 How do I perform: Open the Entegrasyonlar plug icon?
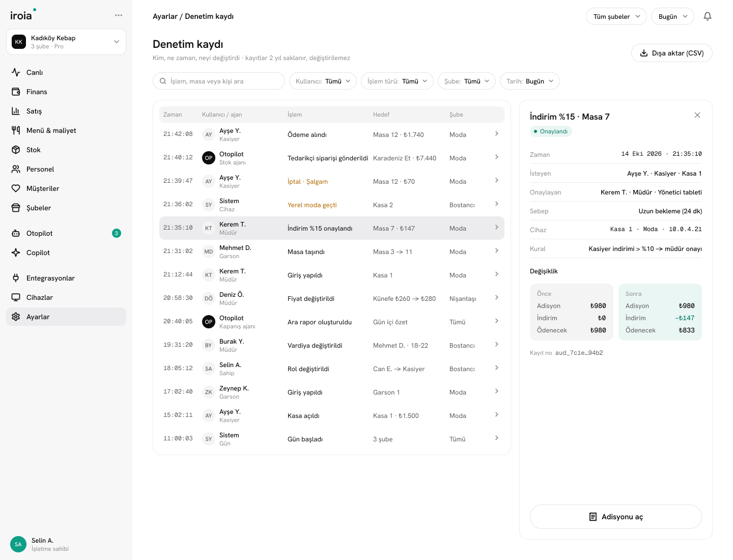coord(16,278)
